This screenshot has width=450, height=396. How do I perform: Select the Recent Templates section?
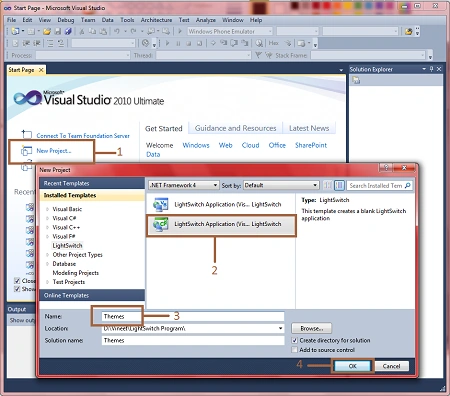[92, 183]
